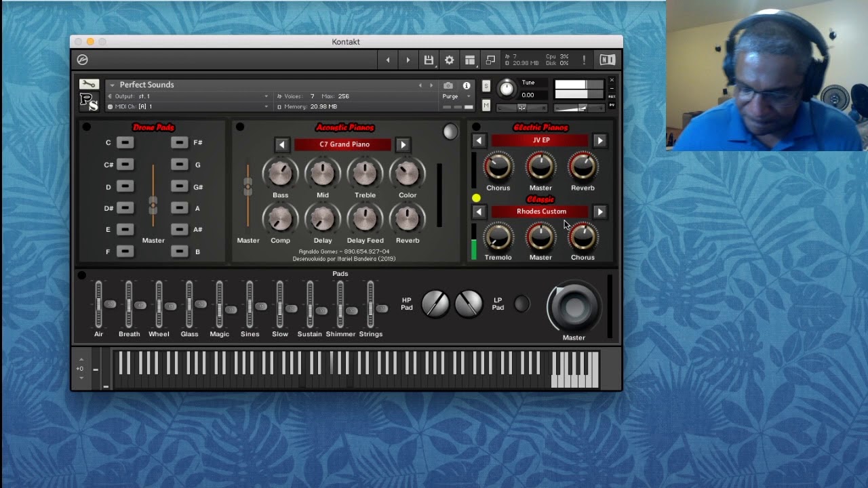Viewport: 868px width, 488px height.
Task: Open the save floppy disk menu
Action: pyautogui.click(x=429, y=60)
